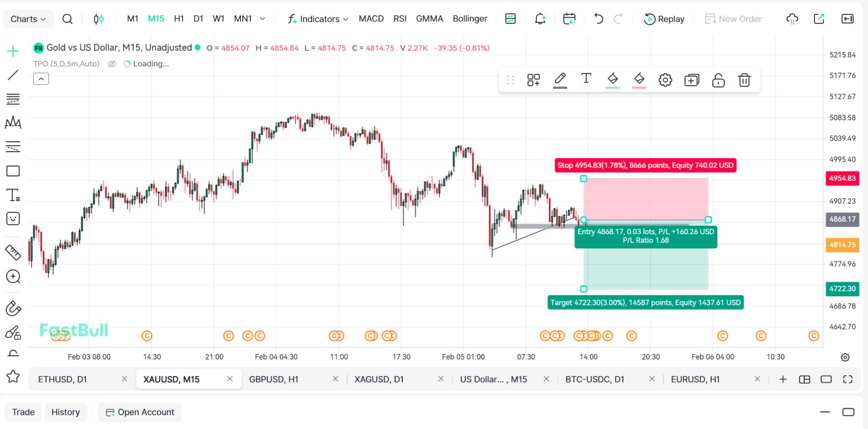
Task: Change the drawing fill color swatch
Action: [613, 80]
